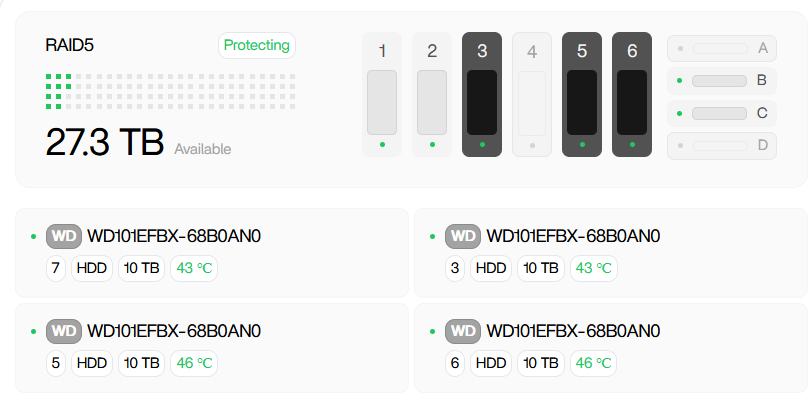Click the Protecting status badge

[257, 45]
